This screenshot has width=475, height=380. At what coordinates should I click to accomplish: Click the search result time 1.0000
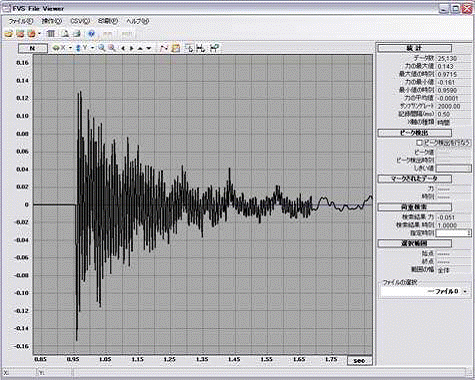447,225
